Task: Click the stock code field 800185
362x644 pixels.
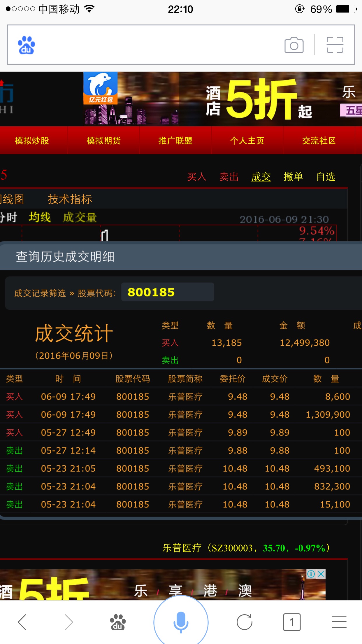Action: coord(167,292)
